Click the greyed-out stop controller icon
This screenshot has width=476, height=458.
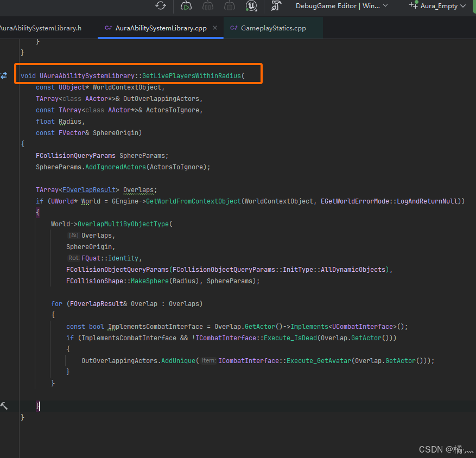point(230,5)
